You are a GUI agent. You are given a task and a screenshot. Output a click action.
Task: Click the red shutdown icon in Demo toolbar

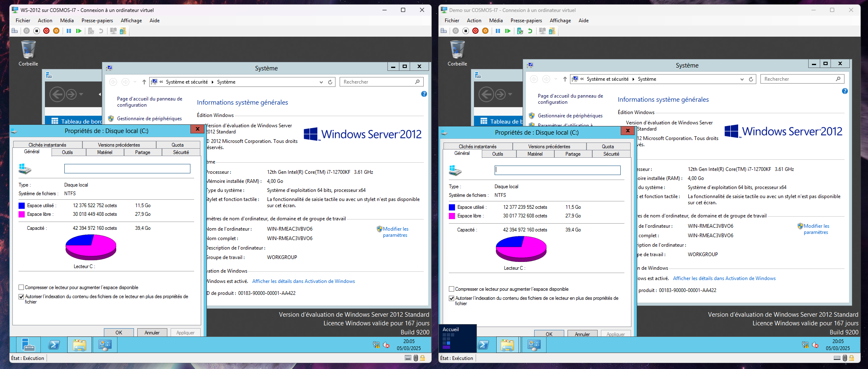click(x=475, y=31)
